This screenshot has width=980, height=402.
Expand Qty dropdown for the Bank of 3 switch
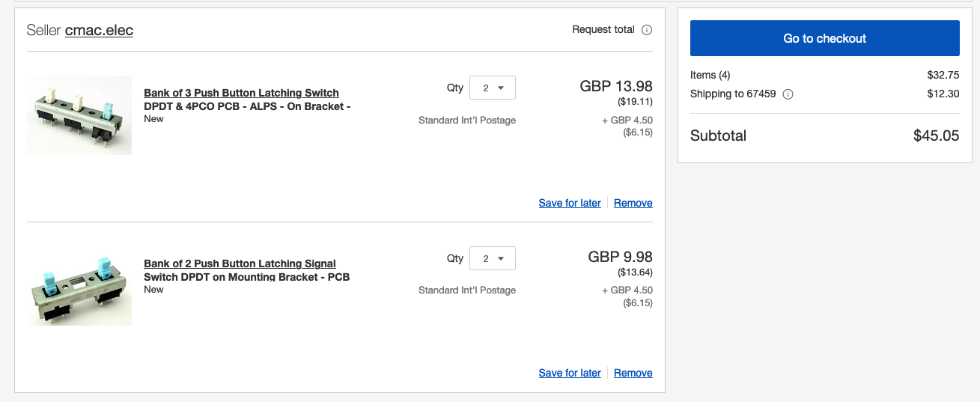tap(493, 88)
